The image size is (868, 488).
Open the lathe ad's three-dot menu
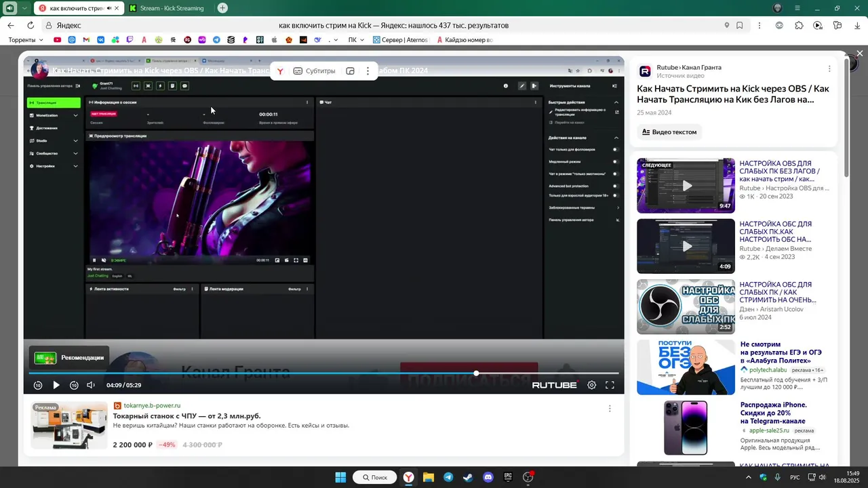click(x=610, y=408)
